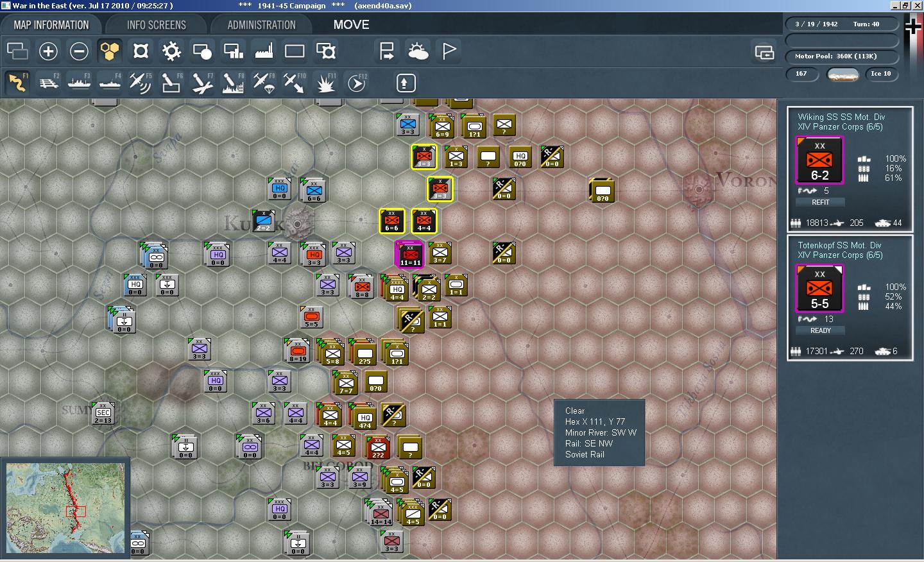The width and height of the screenshot is (924, 562).
Task: Toggle the factory display icon
Action: point(264,51)
